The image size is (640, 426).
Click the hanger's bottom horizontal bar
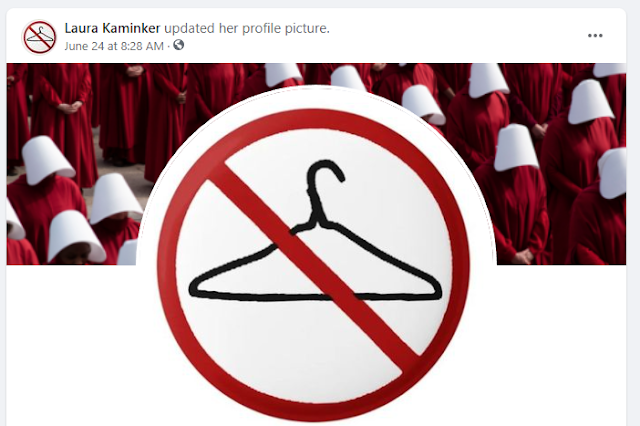(x=315, y=295)
